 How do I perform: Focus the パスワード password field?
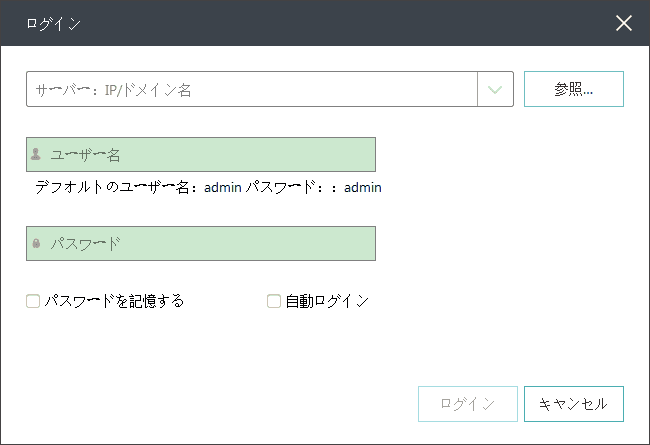(201, 243)
